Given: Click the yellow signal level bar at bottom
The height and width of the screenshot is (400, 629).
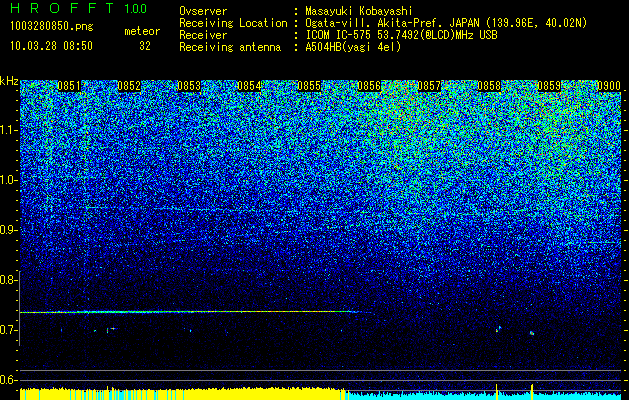Looking at the screenshot, I should point(184,394).
